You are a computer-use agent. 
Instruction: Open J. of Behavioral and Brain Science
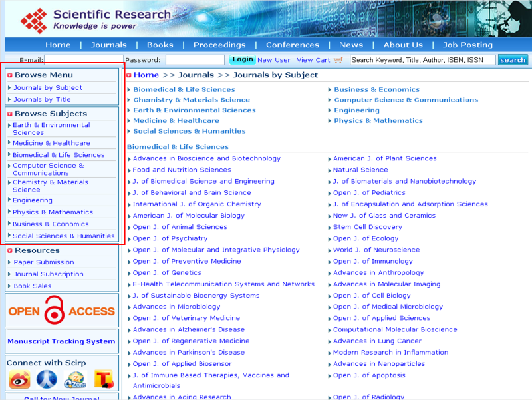coord(192,192)
